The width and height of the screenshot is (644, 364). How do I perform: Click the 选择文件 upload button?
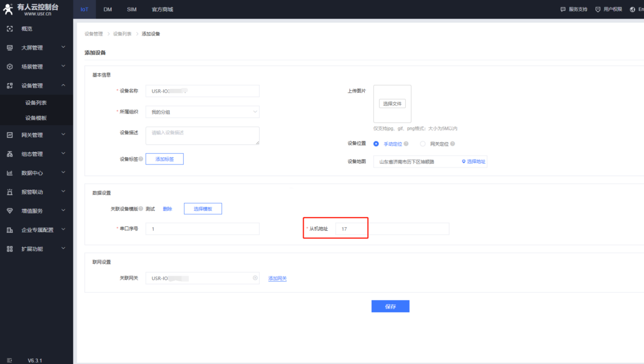[392, 104]
